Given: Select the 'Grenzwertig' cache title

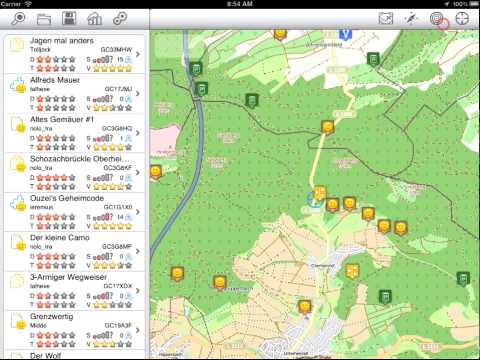Looking at the screenshot, I should (52, 316).
